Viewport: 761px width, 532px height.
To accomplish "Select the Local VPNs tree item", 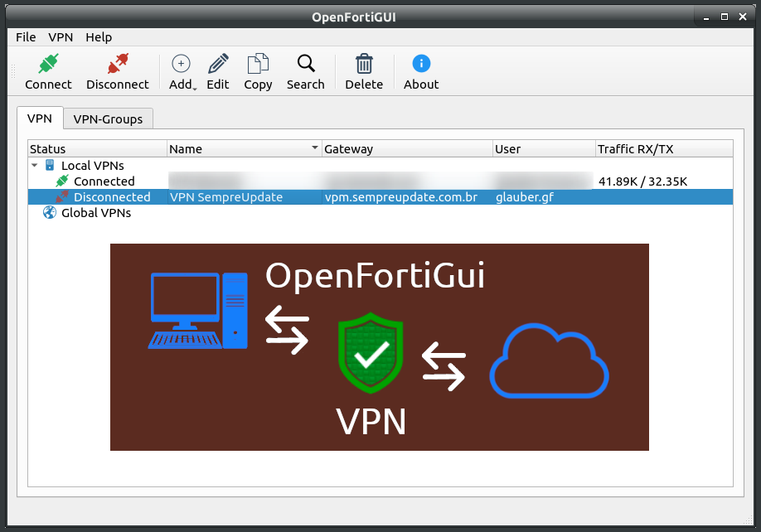I will [92, 166].
